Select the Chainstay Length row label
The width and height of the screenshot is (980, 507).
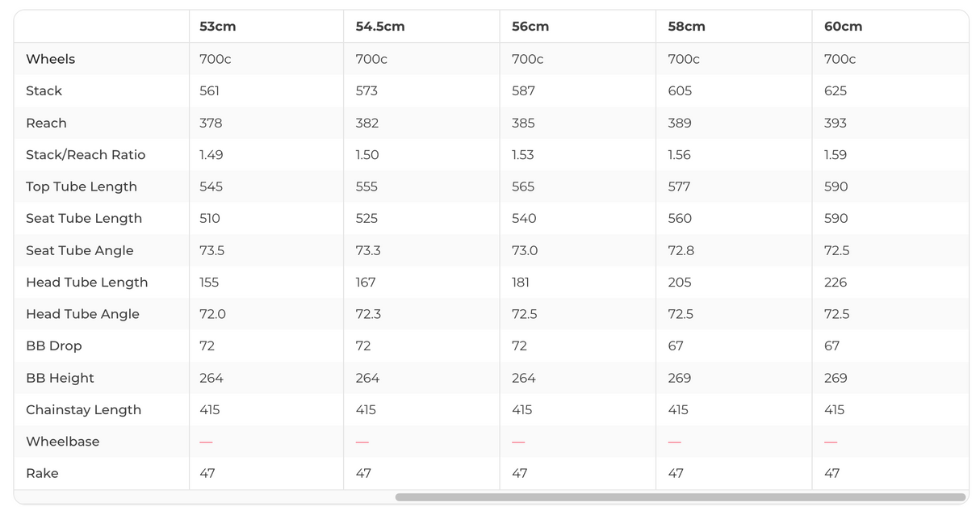(83, 409)
